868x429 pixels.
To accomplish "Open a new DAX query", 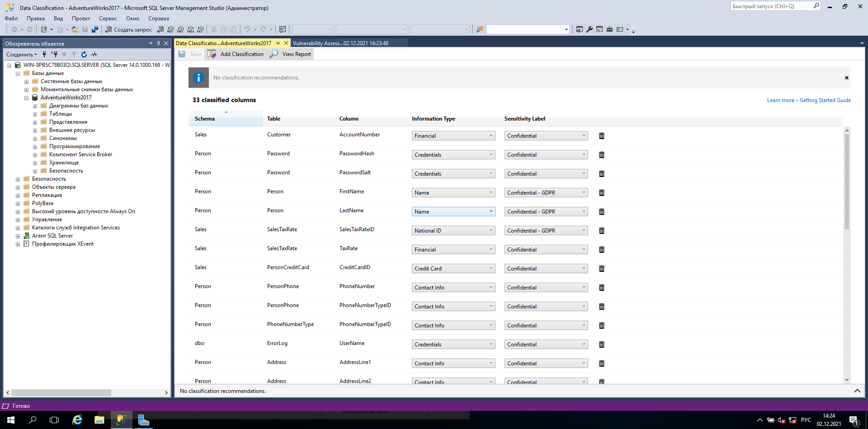I will [200, 29].
